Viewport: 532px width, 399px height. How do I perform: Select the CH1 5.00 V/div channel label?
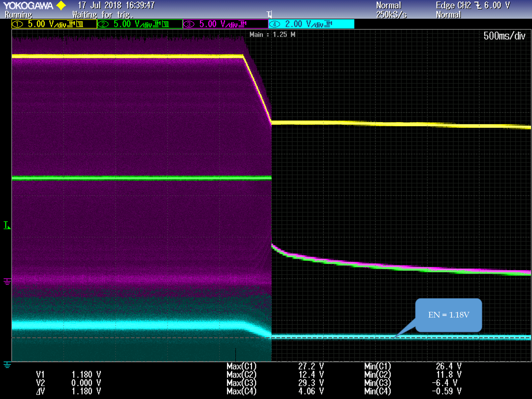pos(54,24)
